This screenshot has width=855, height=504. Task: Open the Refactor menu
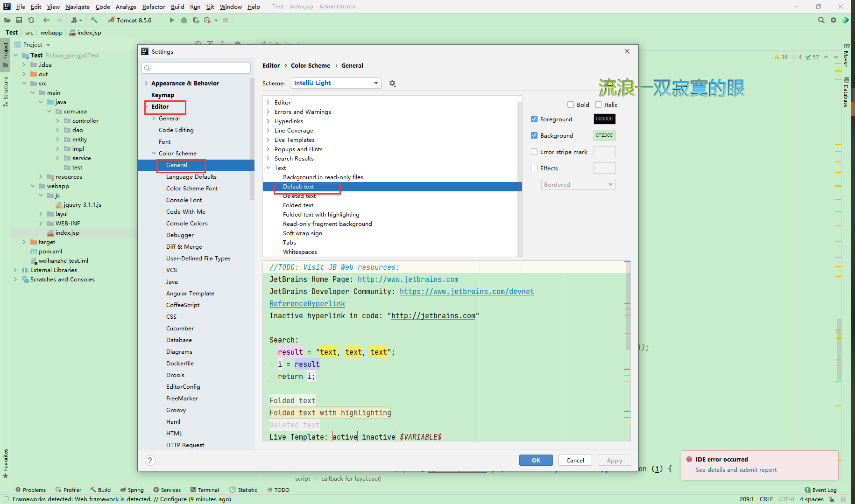pos(154,7)
